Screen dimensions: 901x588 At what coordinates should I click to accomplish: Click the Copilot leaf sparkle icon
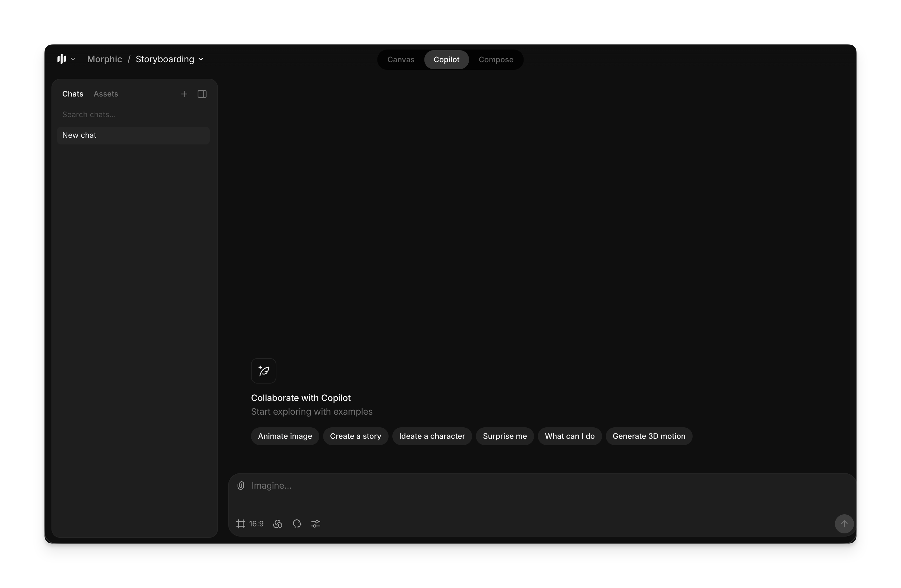click(x=263, y=371)
